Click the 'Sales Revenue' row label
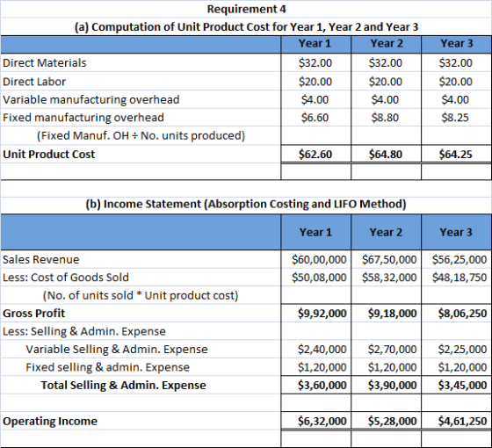The width and height of the screenshot is (492, 448). (40, 260)
